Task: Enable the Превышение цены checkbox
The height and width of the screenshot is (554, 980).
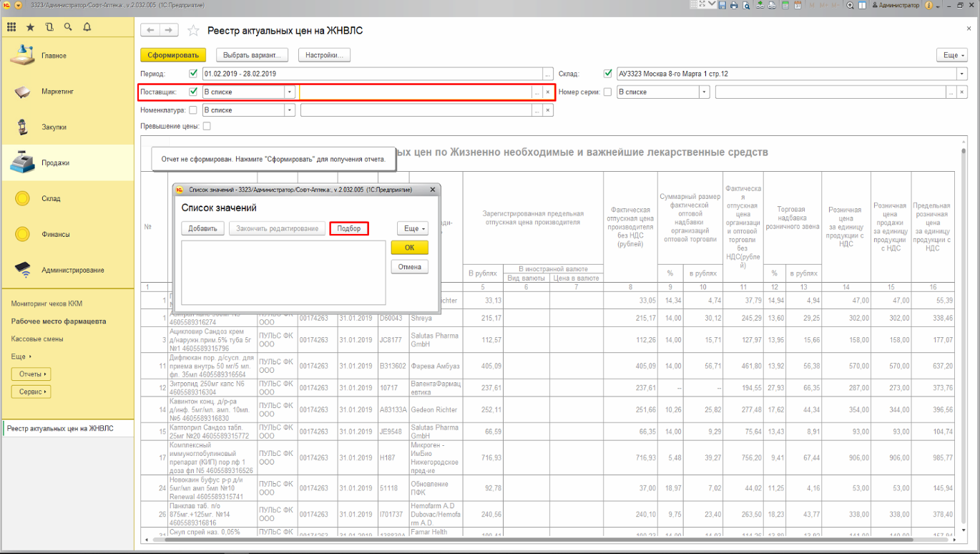Action: click(x=207, y=127)
